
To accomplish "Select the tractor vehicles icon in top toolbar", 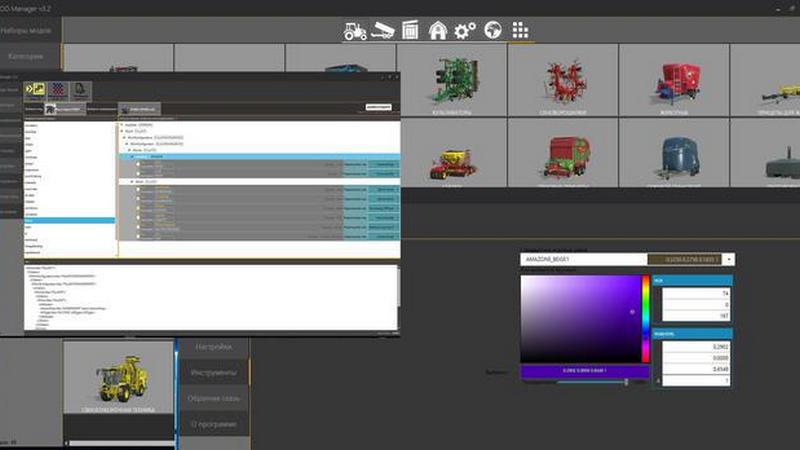I will pos(355,30).
